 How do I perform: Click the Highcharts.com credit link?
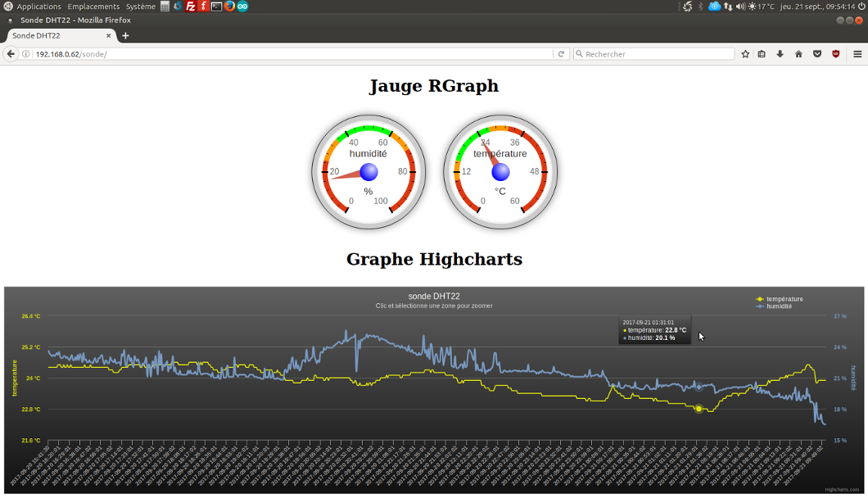click(x=841, y=489)
